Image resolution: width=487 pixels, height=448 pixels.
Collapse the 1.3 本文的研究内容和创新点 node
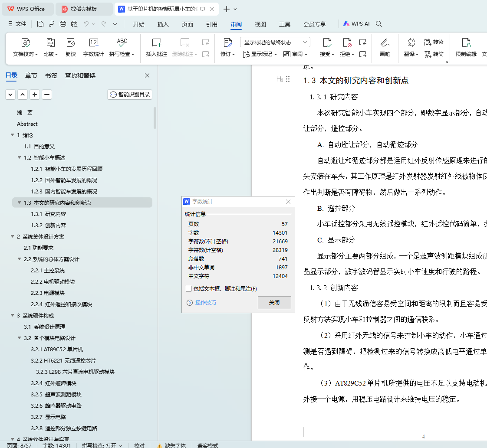tap(19, 203)
